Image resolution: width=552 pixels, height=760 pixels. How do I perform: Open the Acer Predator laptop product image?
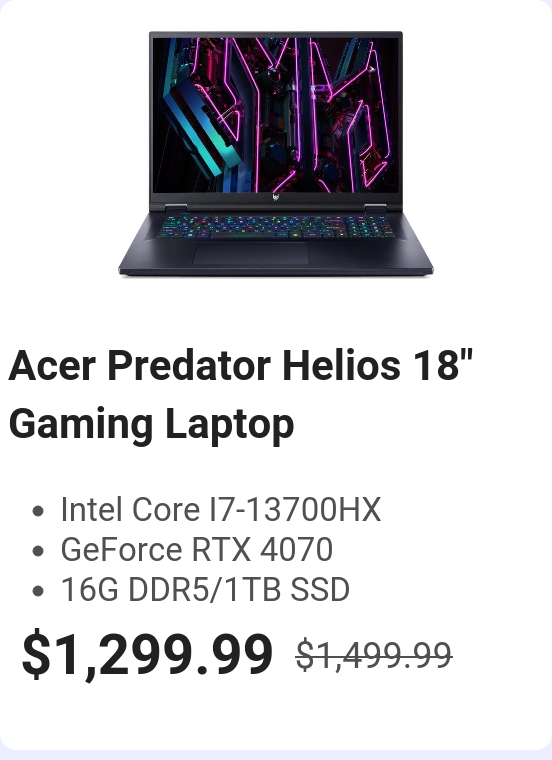276,154
